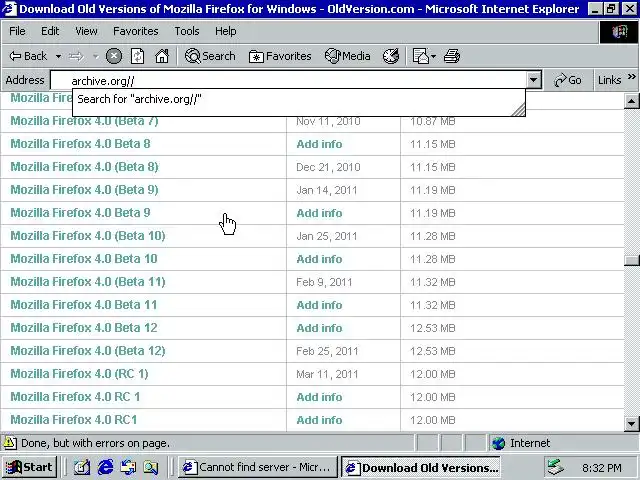Open Mozilla Firefox 4.0 (Beta 12) link
Viewport: 640px width, 480px height.
[88, 351]
